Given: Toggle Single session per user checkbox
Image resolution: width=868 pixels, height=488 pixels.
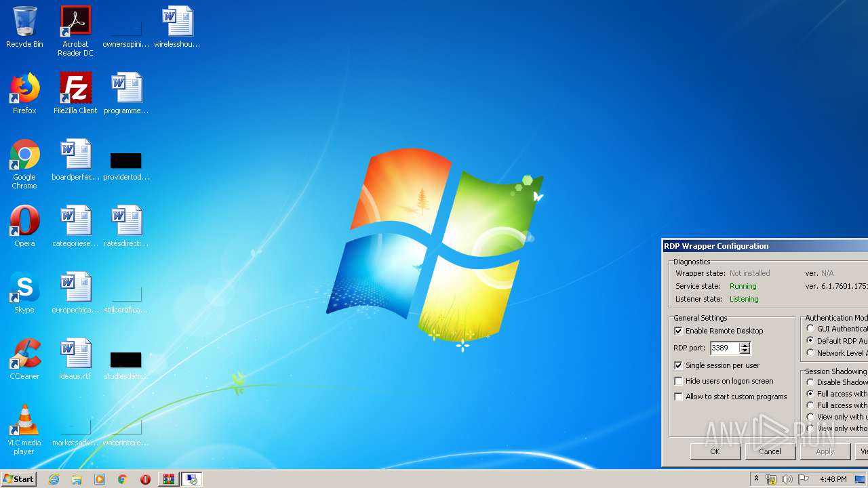Looking at the screenshot, I should coord(678,365).
